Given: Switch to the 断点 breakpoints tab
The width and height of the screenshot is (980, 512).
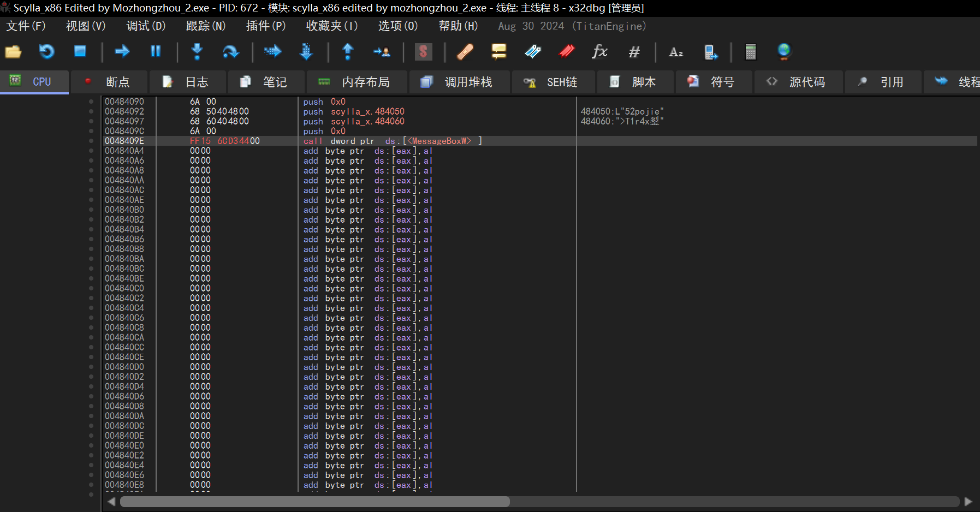Looking at the screenshot, I should (x=109, y=82).
